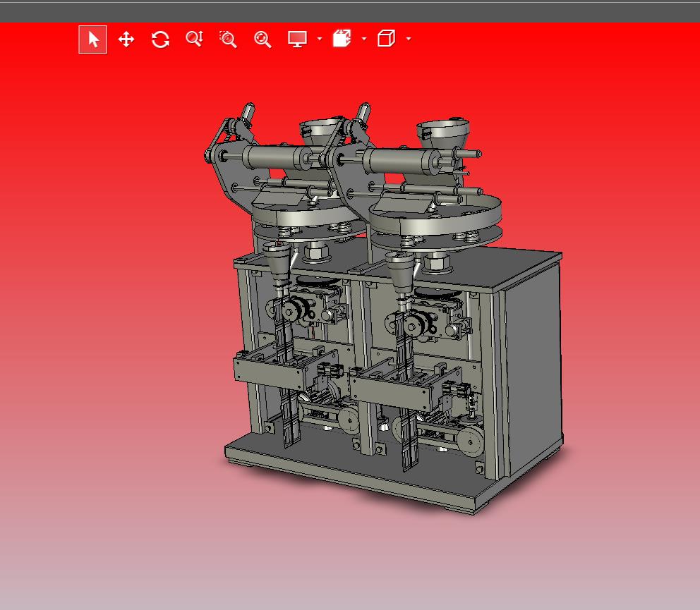Activate the Pan four-arrow move tool
700x610 pixels.
coord(126,39)
